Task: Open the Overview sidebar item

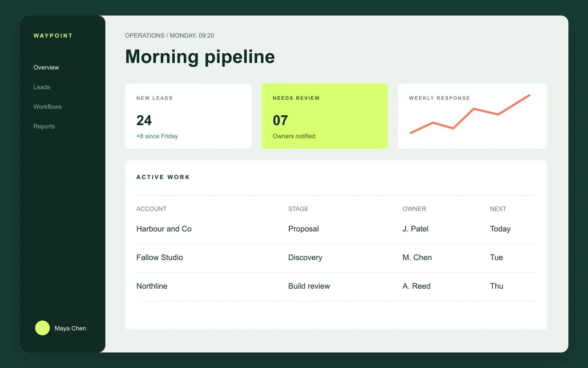Action: [x=46, y=67]
